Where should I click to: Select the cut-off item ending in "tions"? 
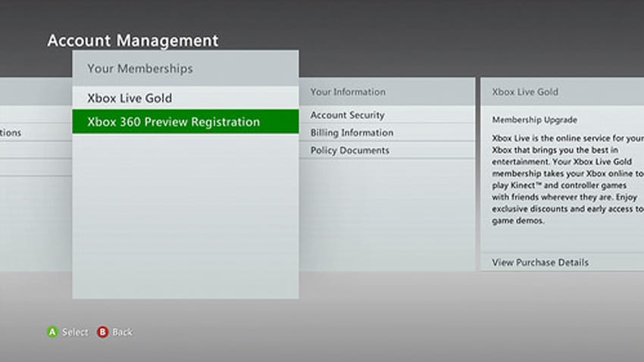coord(11,133)
